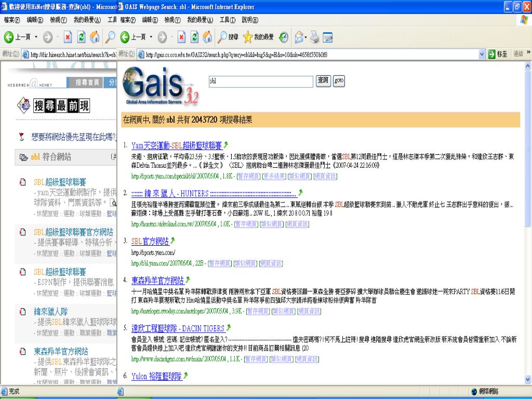This screenshot has height=399, width=532.
Task: Open Mail dropdown arrow in GAIS toolbar
Action: coord(305,37)
